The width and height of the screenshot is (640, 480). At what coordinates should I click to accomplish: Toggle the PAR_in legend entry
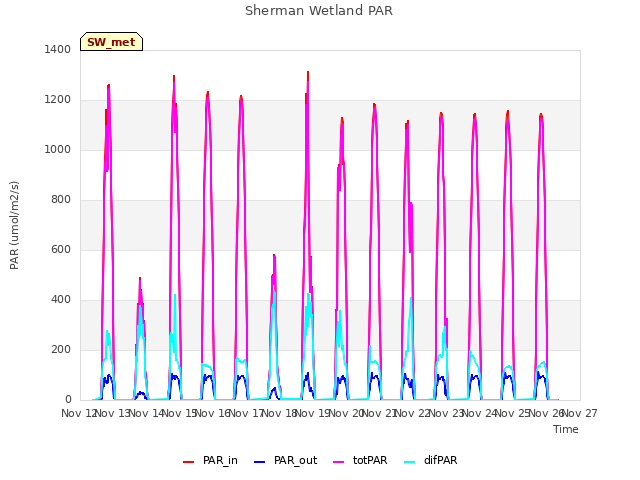(211, 460)
